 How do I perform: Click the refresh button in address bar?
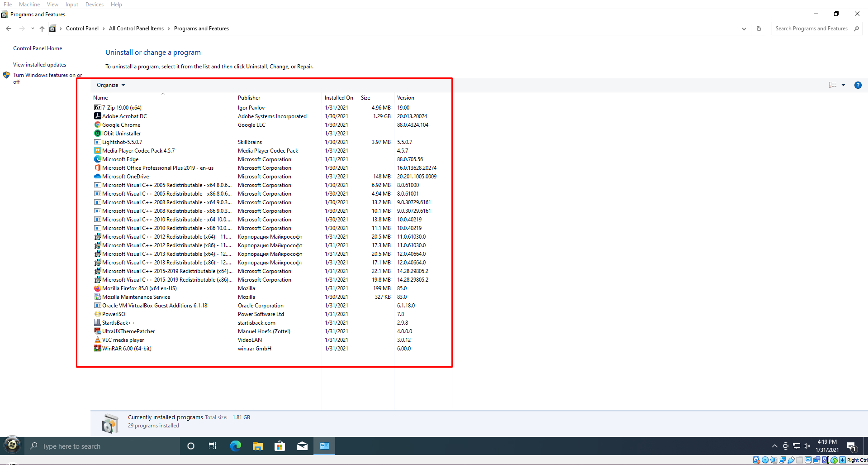(x=759, y=29)
